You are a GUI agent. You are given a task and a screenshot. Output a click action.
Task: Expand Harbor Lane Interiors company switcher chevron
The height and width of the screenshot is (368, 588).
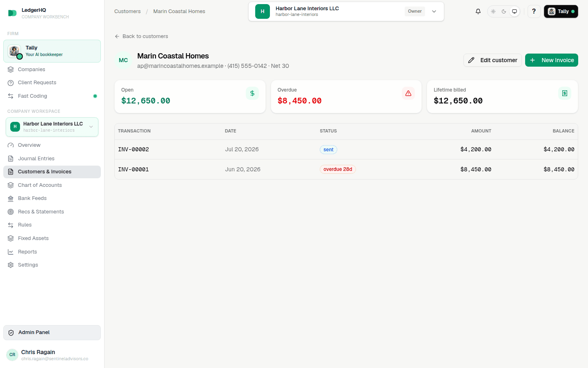point(434,11)
